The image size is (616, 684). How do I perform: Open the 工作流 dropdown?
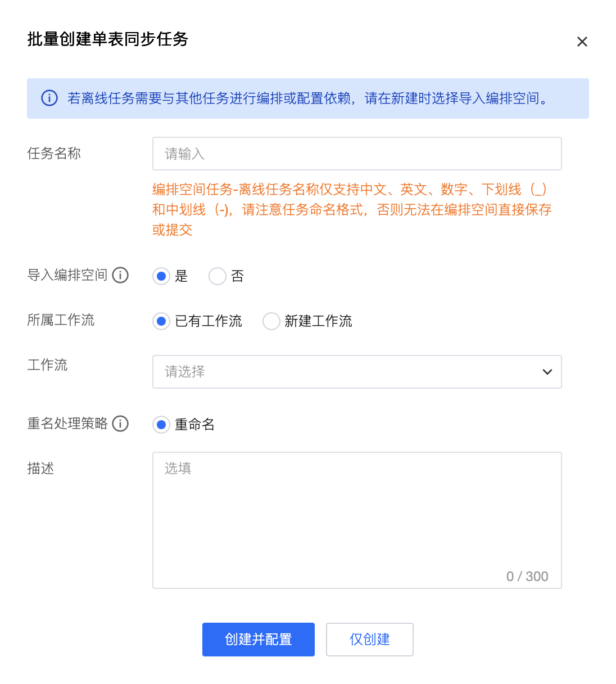(357, 372)
